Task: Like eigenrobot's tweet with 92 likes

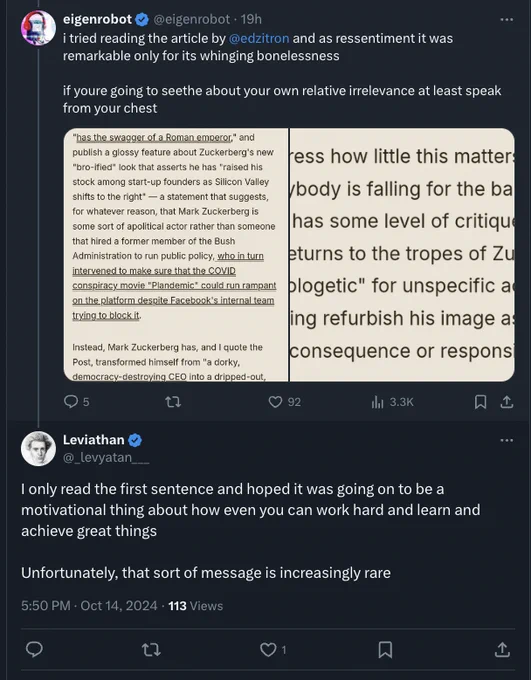Action: [x=275, y=402]
